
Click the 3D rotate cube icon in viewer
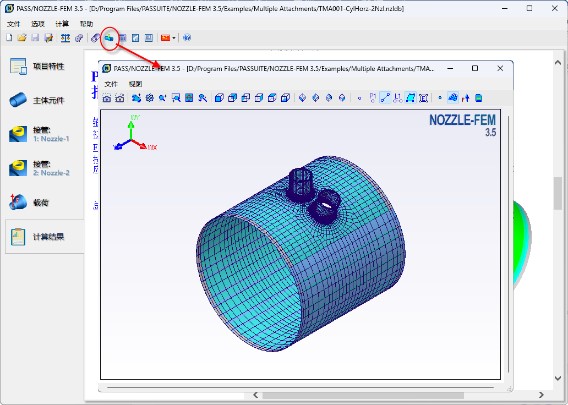point(150,98)
